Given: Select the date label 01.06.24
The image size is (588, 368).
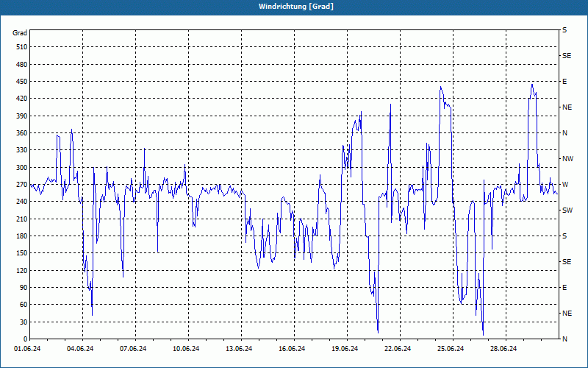Looking at the screenshot, I should coord(27,349).
